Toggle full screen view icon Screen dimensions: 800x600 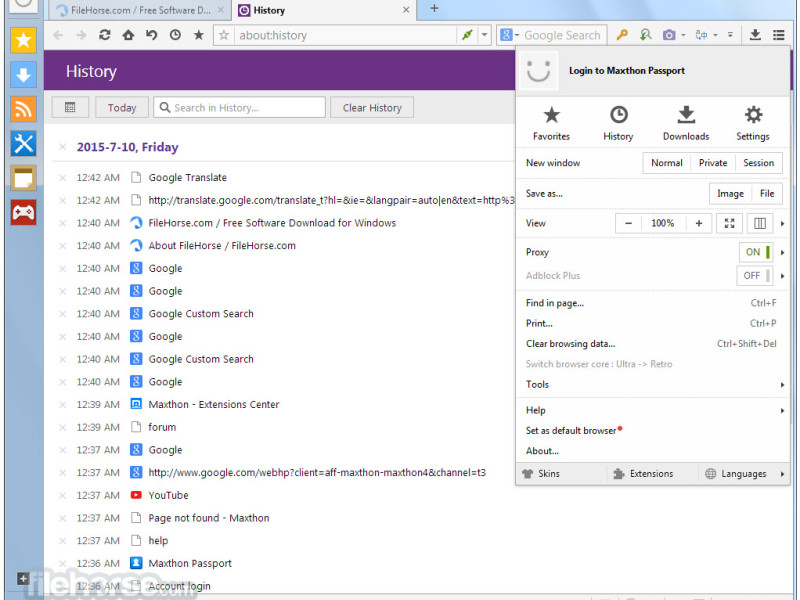(x=730, y=223)
